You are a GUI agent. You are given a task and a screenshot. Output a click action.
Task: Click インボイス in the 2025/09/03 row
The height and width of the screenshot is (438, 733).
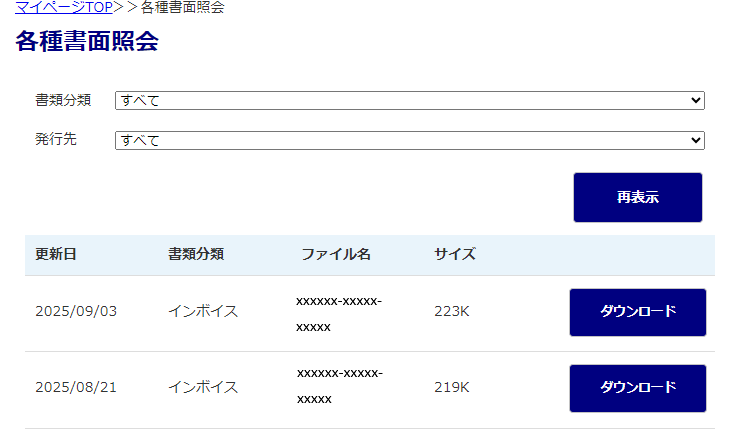pyautogui.click(x=203, y=311)
